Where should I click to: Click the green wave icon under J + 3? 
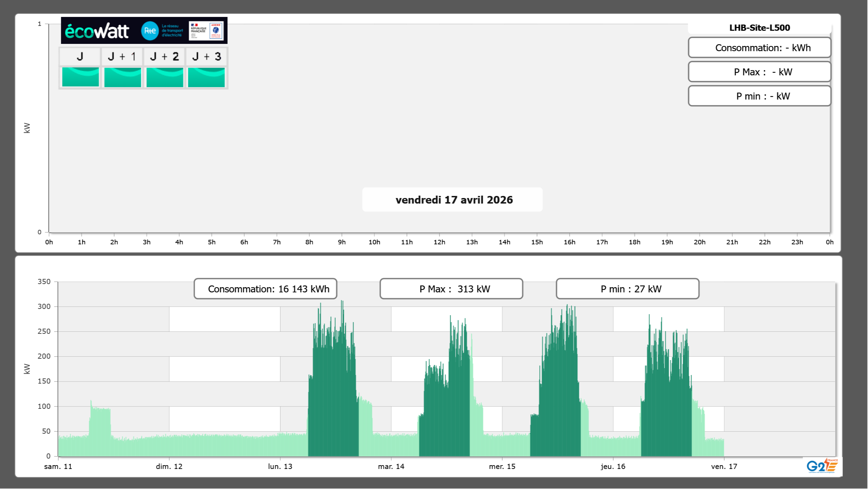(x=206, y=77)
